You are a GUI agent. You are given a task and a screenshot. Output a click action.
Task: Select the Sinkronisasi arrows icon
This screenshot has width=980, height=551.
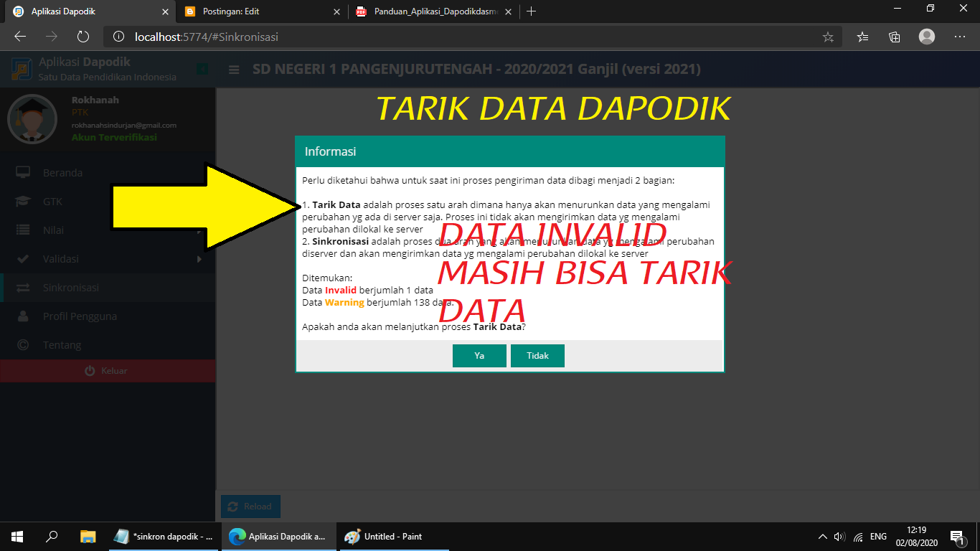click(22, 287)
